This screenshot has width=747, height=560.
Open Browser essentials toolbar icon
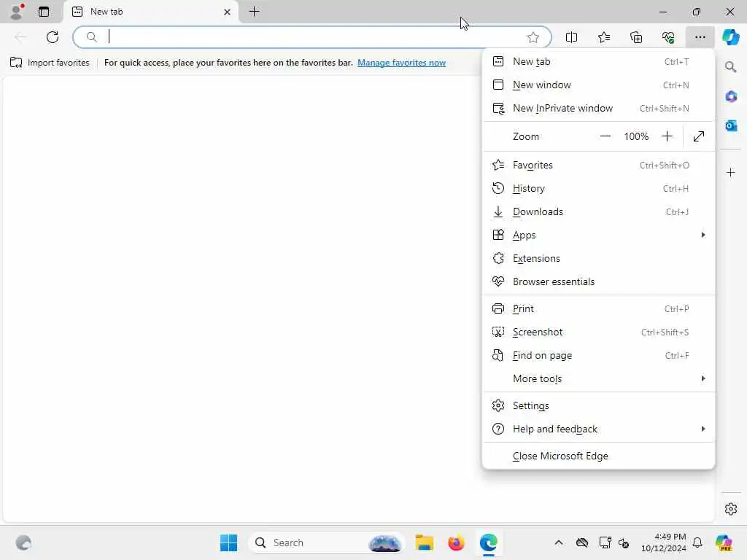(x=668, y=37)
